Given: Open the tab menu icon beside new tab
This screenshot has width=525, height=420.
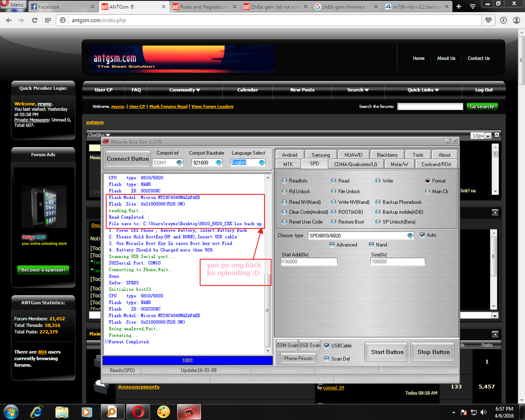Looking at the screenshot, I should [472, 6].
